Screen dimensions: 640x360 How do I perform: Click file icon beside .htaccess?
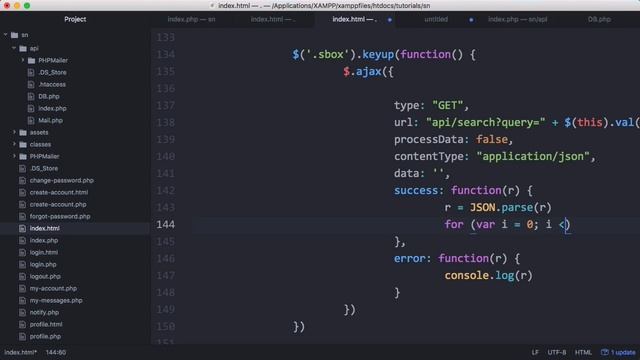click(31, 84)
